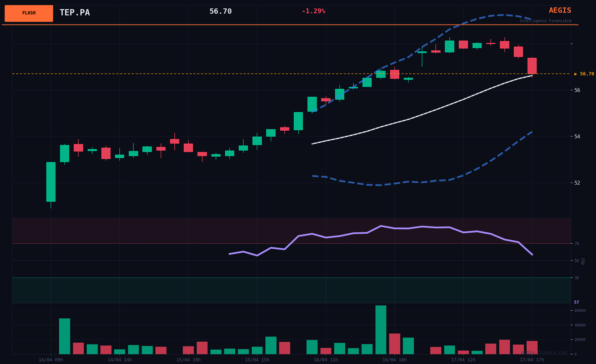Screen dimensions: 596x364
Task: Click the end of the purple RSI line
Action: point(532,255)
